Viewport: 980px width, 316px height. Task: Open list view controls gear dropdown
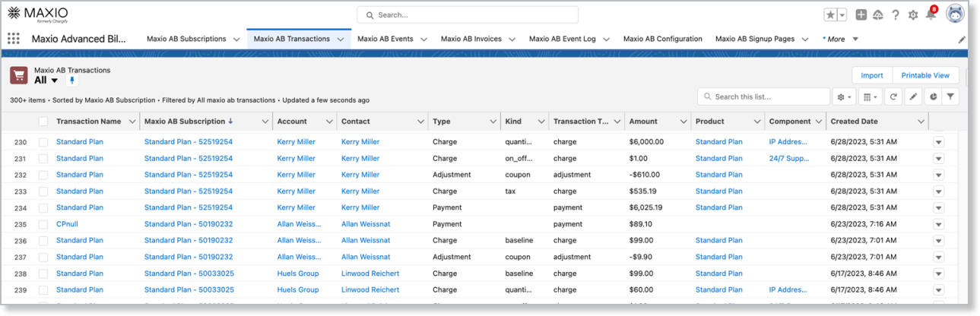[x=843, y=96]
